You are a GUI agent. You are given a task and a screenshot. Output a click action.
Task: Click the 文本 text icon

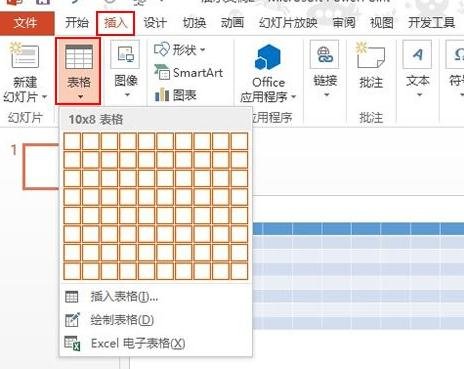[417, 55]
